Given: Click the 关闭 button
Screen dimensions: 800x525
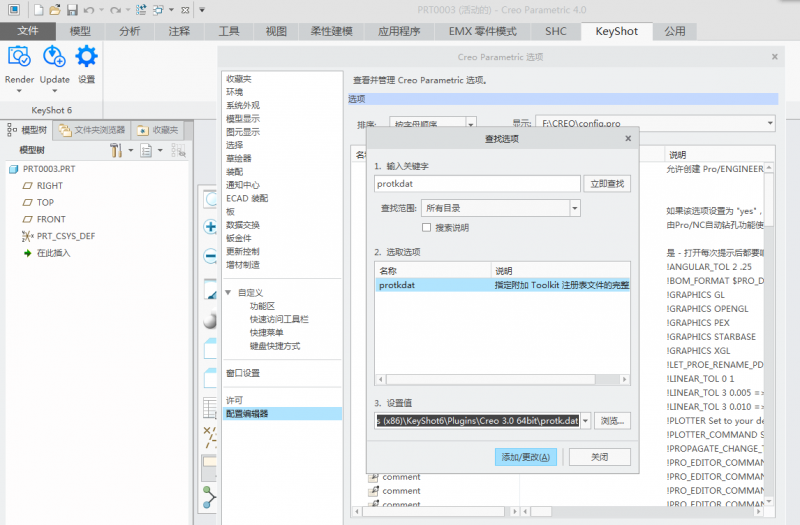Looking at the screenshot, I should click(599, 457).
